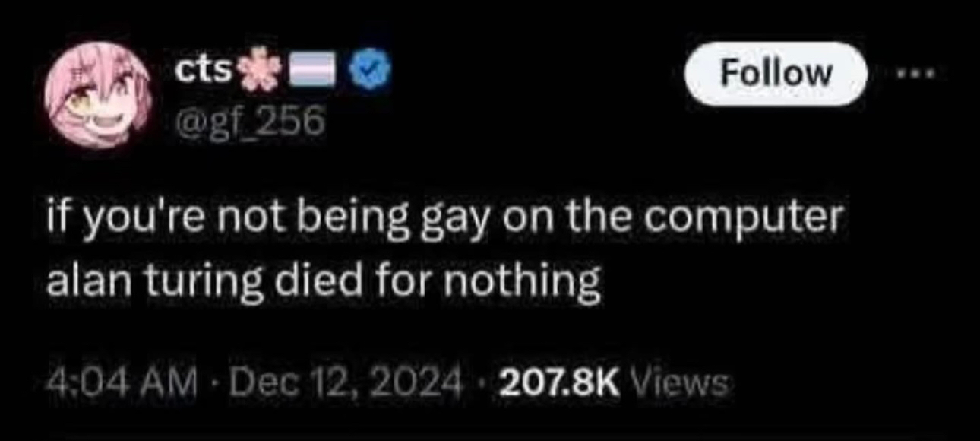
Task: Select the display name cts
Action: pyautogui.click(x=203, y=71)
